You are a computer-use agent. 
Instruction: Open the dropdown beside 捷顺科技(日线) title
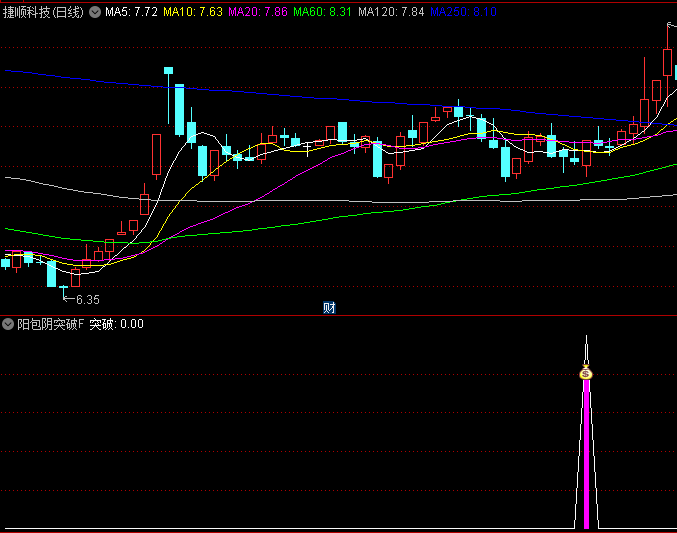click(x=95, y=12)
